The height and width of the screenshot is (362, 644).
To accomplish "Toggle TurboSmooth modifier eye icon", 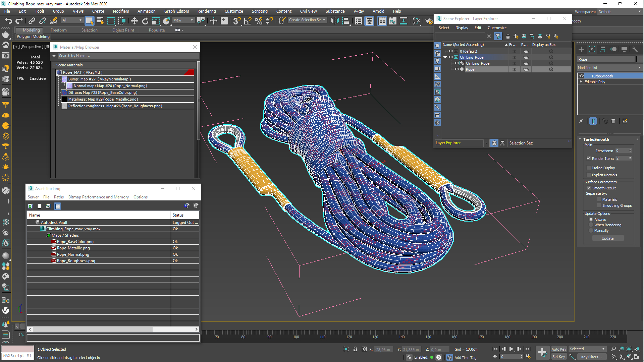I will tap(582, 76).
